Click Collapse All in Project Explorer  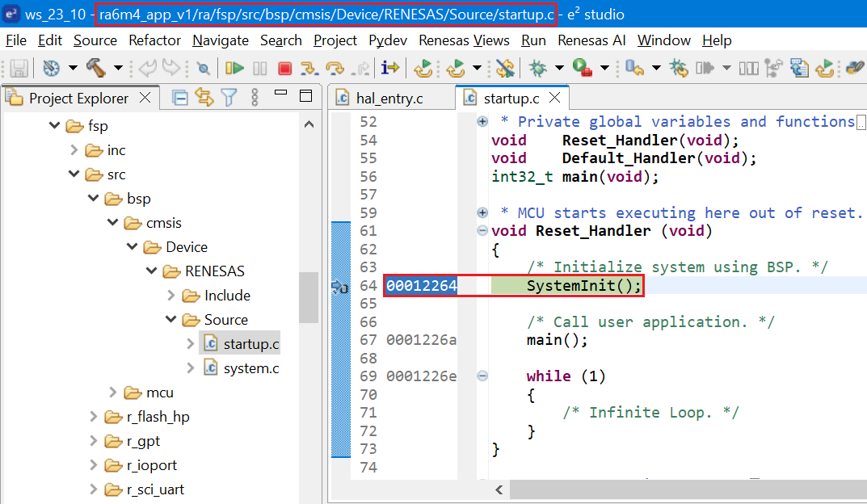[x=179, y=99]
